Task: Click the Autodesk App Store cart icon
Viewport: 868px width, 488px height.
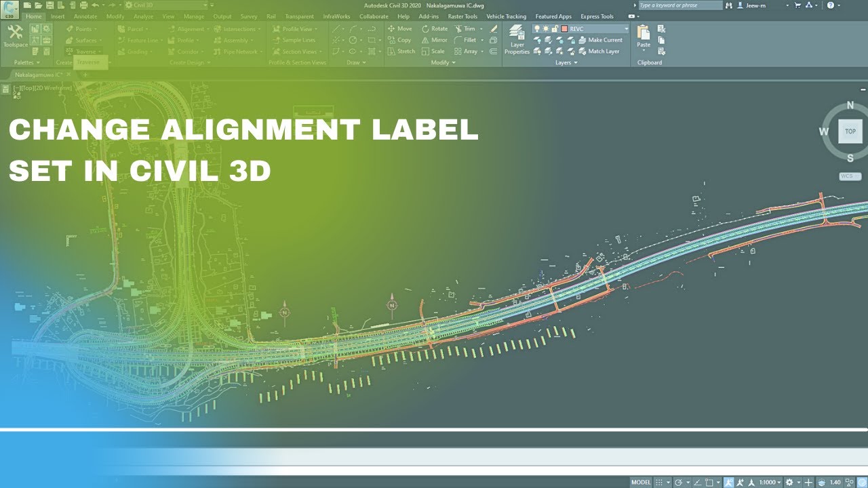Action: coord(797,5)
